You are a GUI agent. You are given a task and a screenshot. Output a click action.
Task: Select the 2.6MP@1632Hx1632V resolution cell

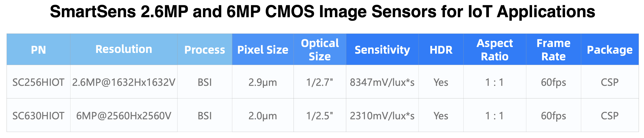click(124, 82)
